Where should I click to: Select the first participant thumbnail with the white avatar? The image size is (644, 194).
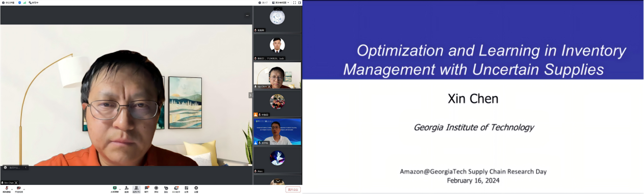[x=277, y=19]
